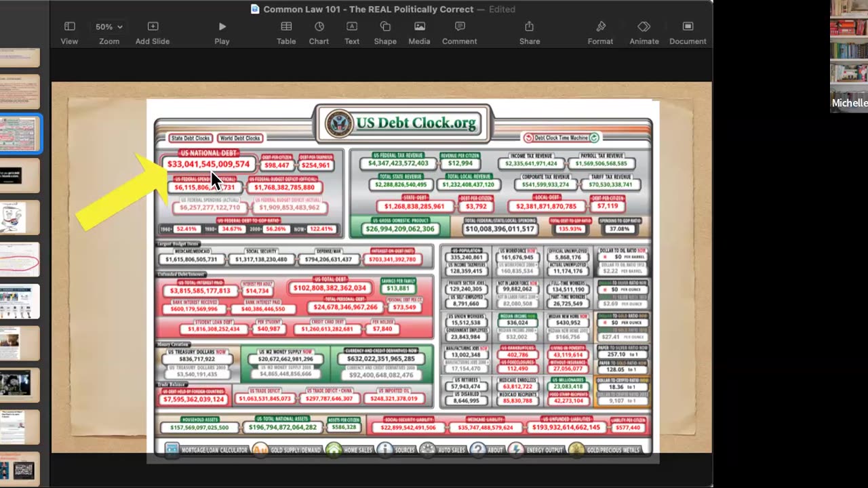Click the About question mark icon

coord(478,449)
